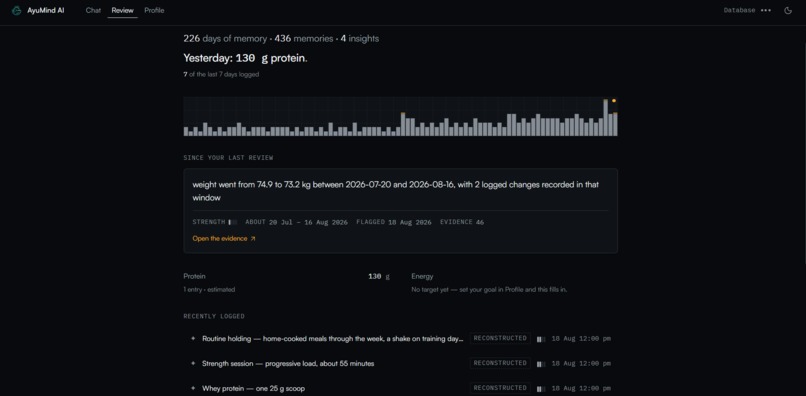Click RECONSTRUCTED badge on Strength session row
This screenshot has height=396, width=806.
500,363
